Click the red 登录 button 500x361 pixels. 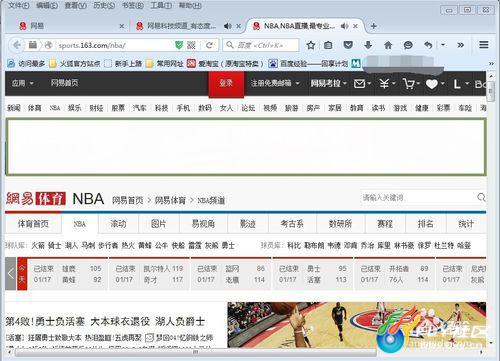pyautogui.click(x=226, y=83)
